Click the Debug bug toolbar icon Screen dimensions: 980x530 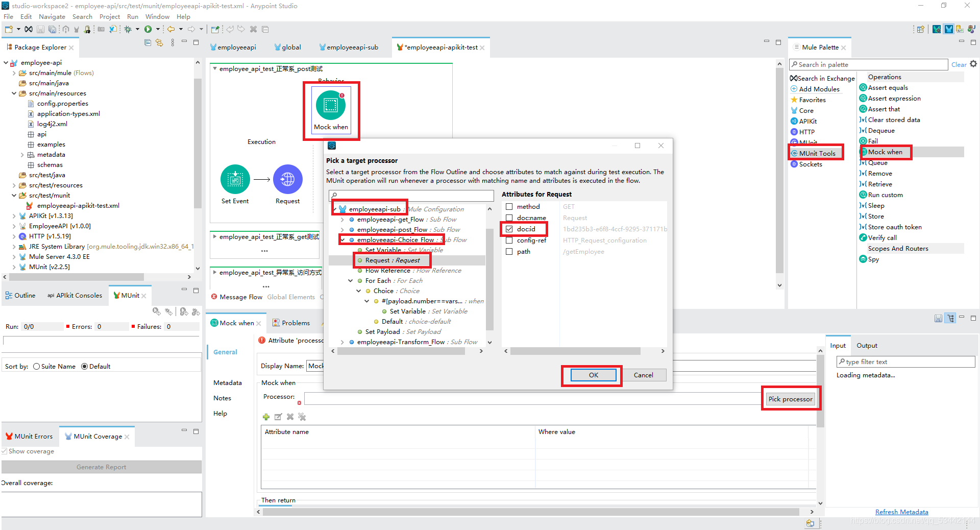click(x=128, y=29)
